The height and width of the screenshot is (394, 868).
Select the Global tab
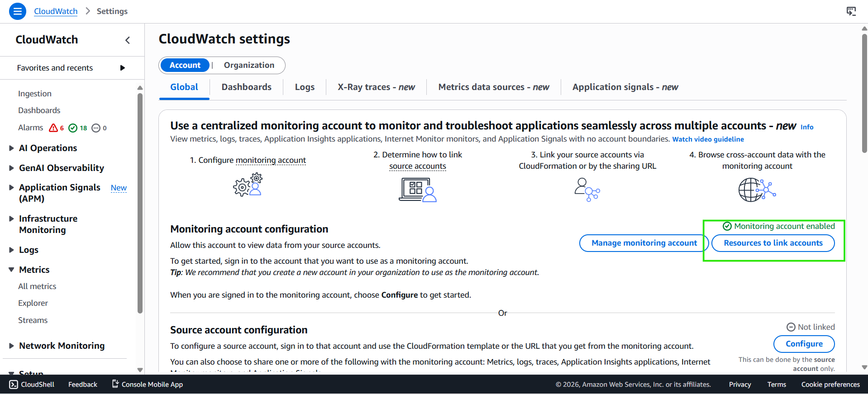(184, 87)
